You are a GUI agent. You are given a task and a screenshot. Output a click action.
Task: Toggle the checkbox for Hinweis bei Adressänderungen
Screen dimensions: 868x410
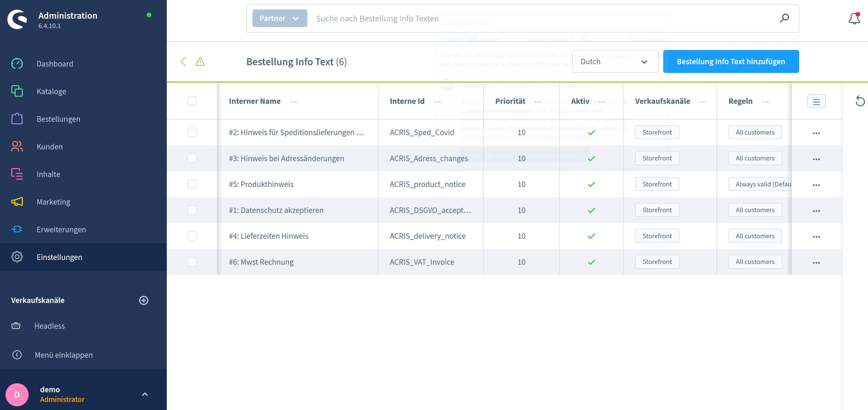tap(193, 158)
